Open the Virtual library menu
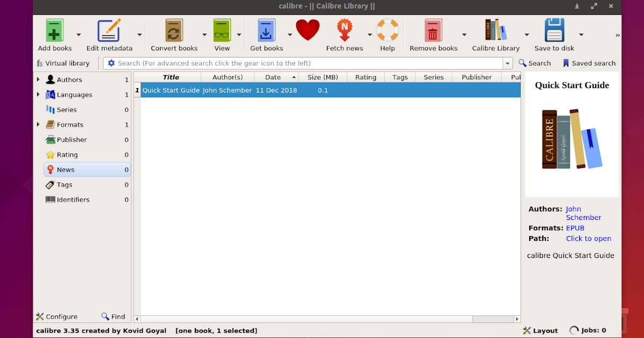The image size is (644, 338). coord(63,63)
